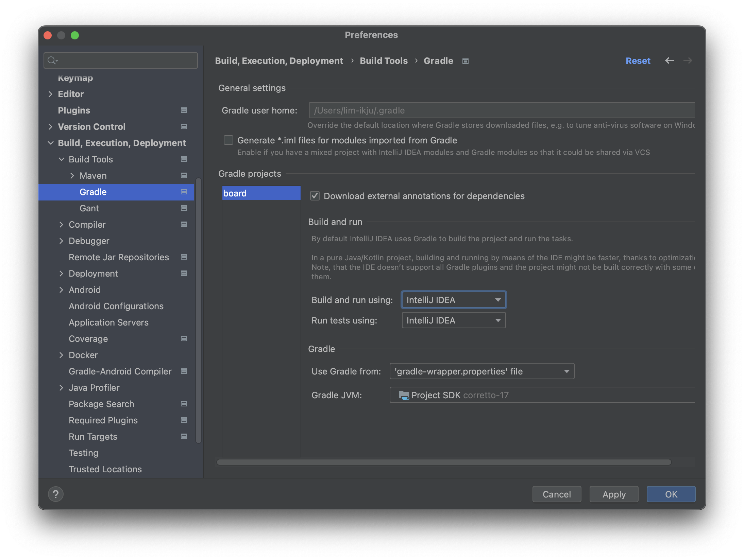Uncheck Download external annotations for dependencies
744x560 pixels.
click(x=315, y=196)
